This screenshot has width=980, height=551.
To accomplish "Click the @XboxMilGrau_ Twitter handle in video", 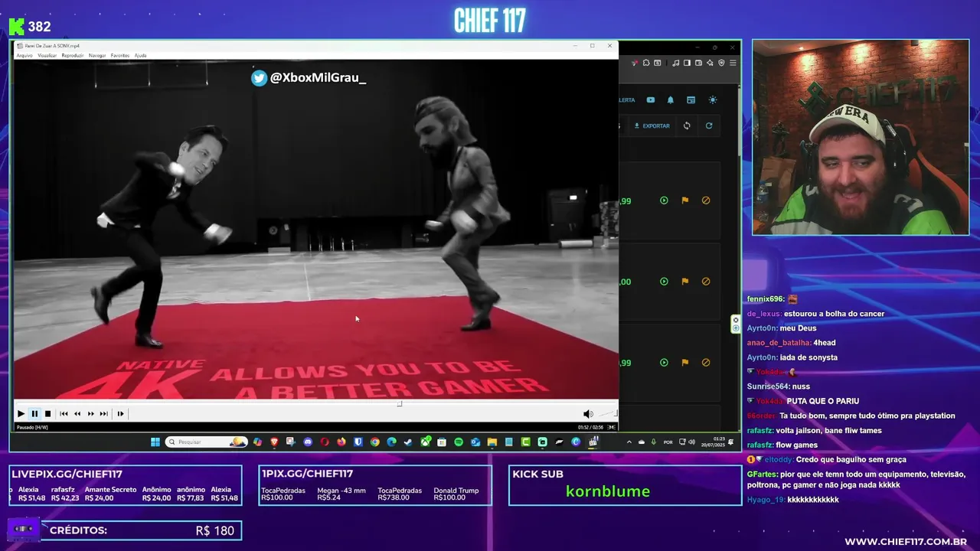I will pyautogui.click(x=318, y=77).
